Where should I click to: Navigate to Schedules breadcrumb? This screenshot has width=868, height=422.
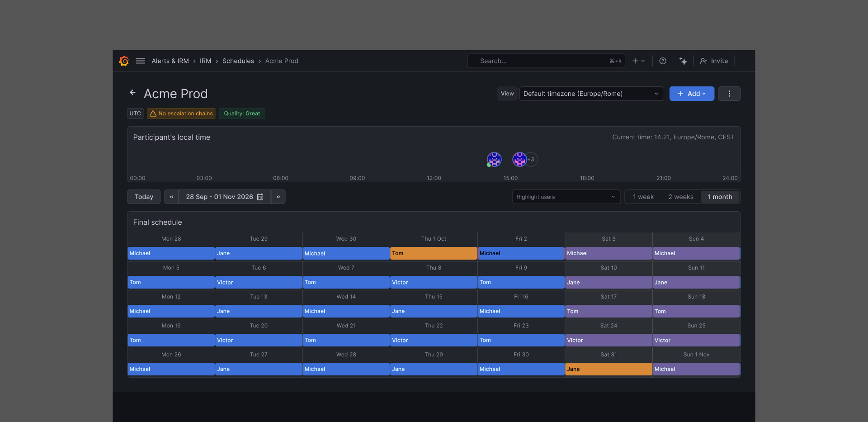pyautogui.click(x=238, y=61)
